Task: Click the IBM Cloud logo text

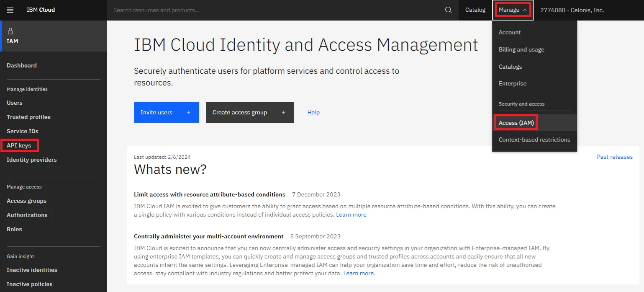Action: coord(41,10)
